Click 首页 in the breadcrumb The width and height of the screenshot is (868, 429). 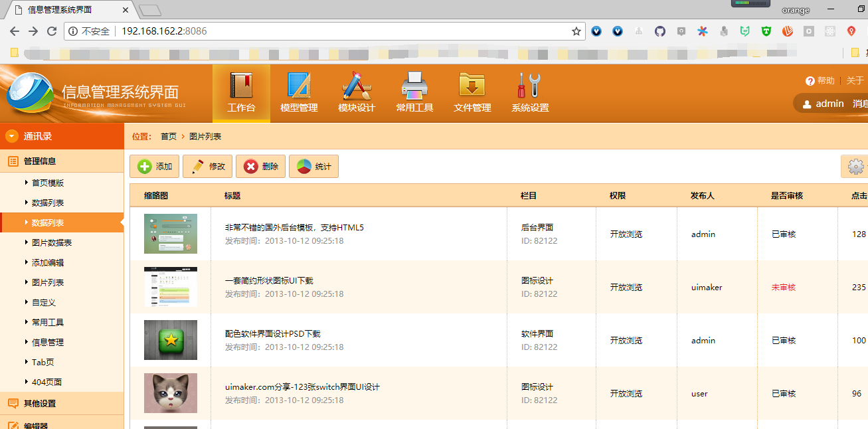pos(169,136)
